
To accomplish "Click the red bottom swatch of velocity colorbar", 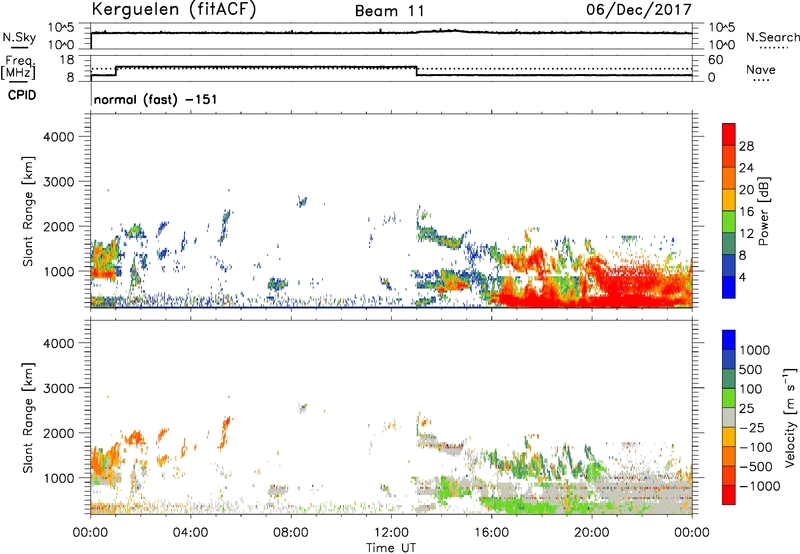I will 729,495.
